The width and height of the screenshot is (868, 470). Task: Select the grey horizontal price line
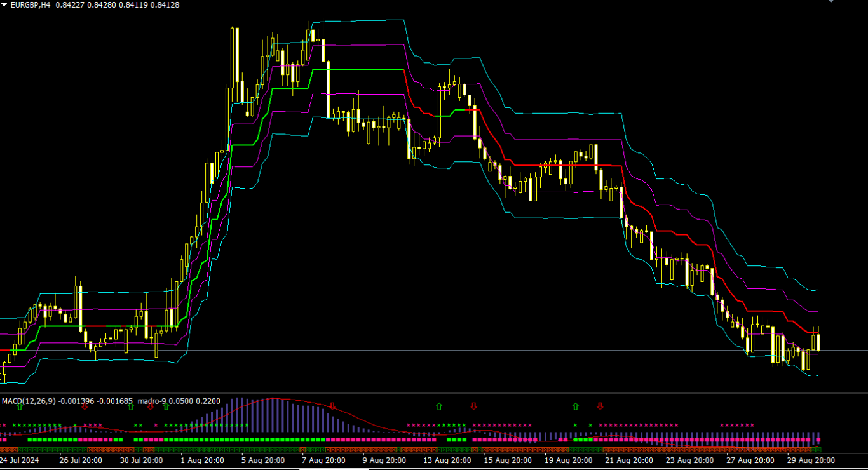click(434, 351)
